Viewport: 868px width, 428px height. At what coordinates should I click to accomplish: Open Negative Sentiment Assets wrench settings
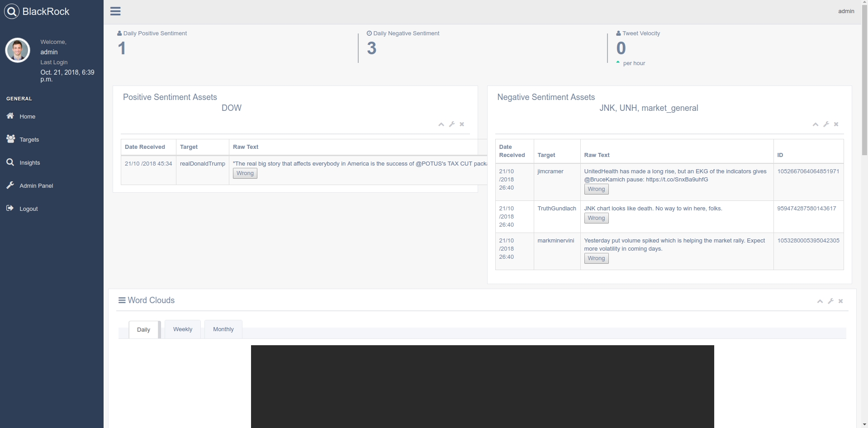point(826,124)
